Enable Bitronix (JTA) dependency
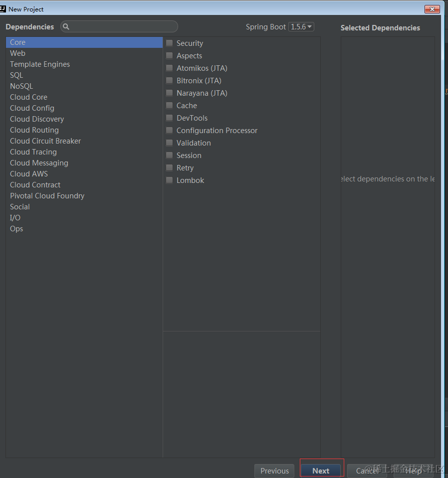The height and width of the screenshot is (478, 448). 170,80
